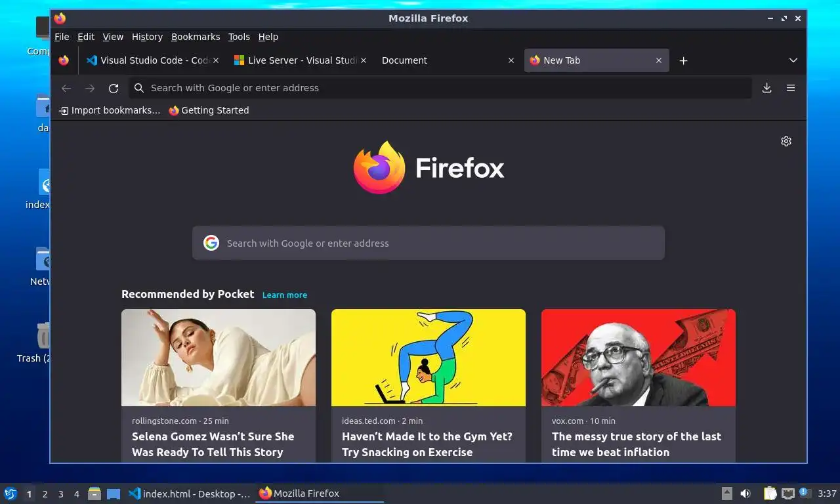Open the application hamburger menu
The image size is (840, 504).
(791, 88)
